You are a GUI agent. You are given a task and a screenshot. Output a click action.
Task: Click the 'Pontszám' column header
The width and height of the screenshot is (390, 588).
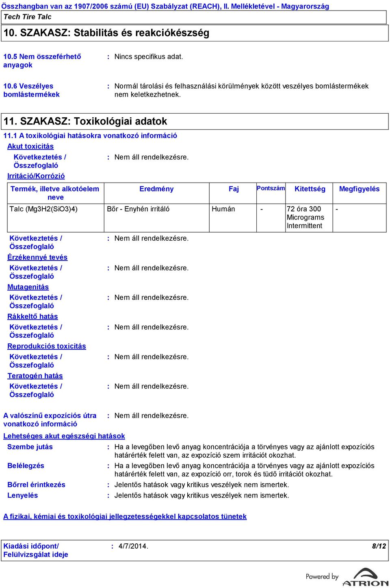click(x=271, y=188)
